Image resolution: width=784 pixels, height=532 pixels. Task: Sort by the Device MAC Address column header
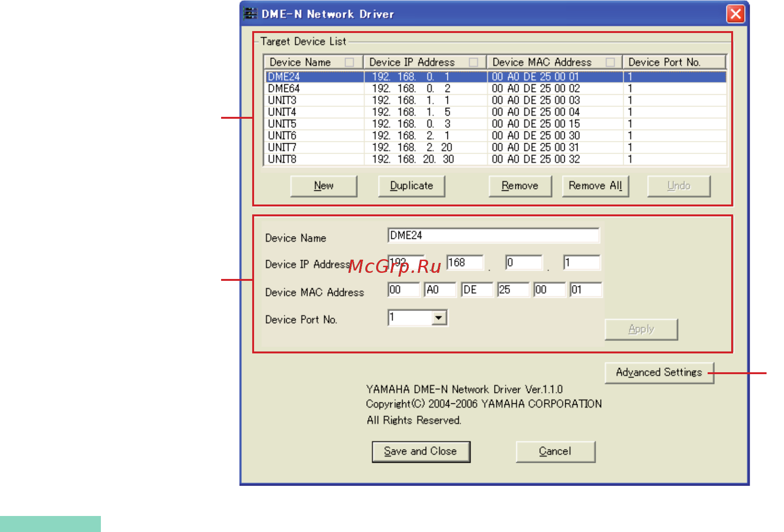[x=554, y=62]
